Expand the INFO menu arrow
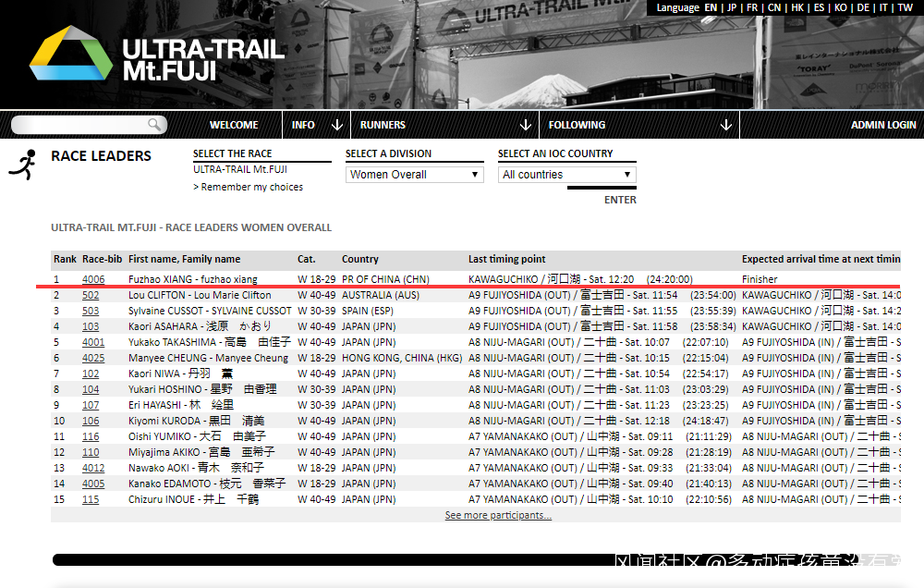This screenshot has width=924, height=588. point(337,125)
